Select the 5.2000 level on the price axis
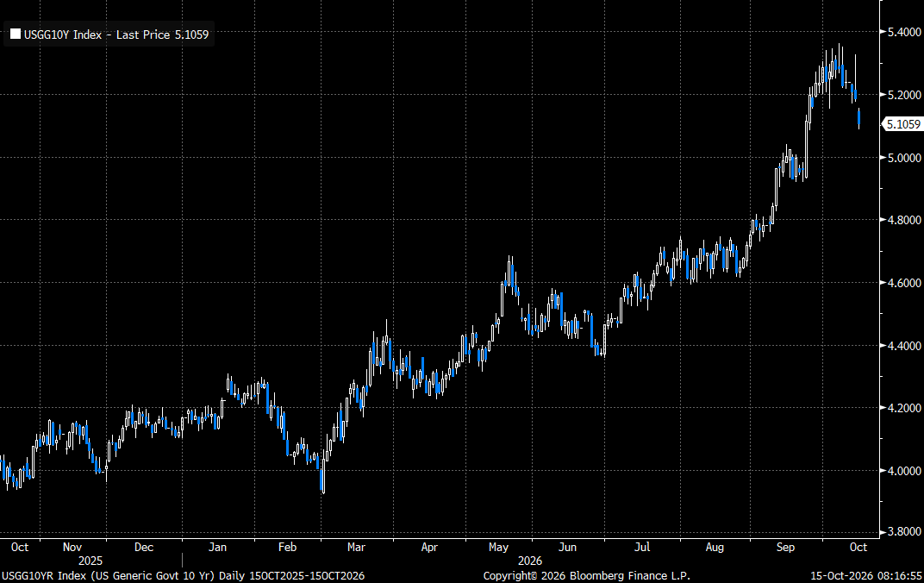924x583 pixels. pyautogui.click(x=904, y=95)
